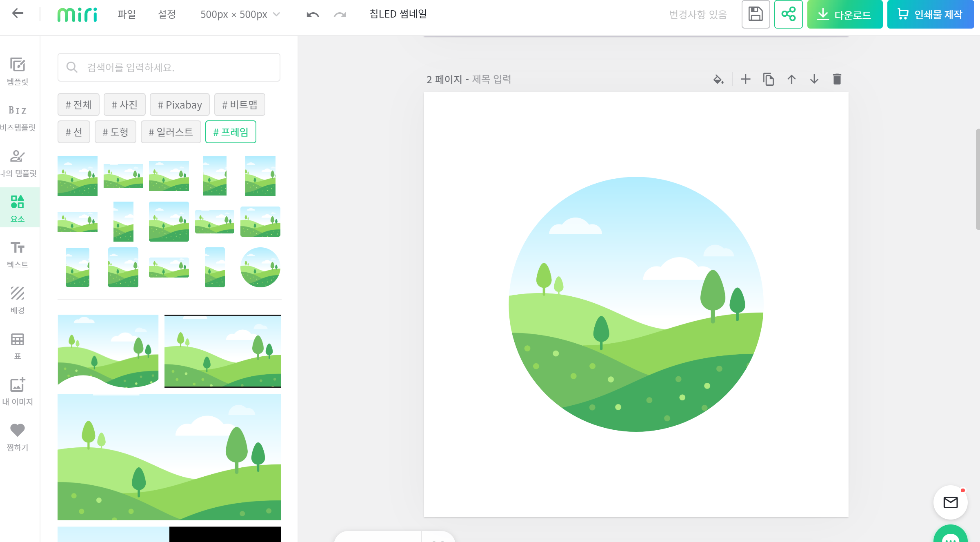
Task: Move page up with arrow icon
Action: 791,79
